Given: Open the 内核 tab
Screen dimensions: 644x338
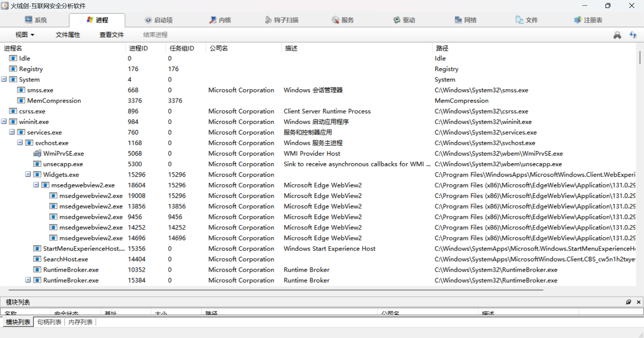Looking at the screenshot, I should click(220, 20).
